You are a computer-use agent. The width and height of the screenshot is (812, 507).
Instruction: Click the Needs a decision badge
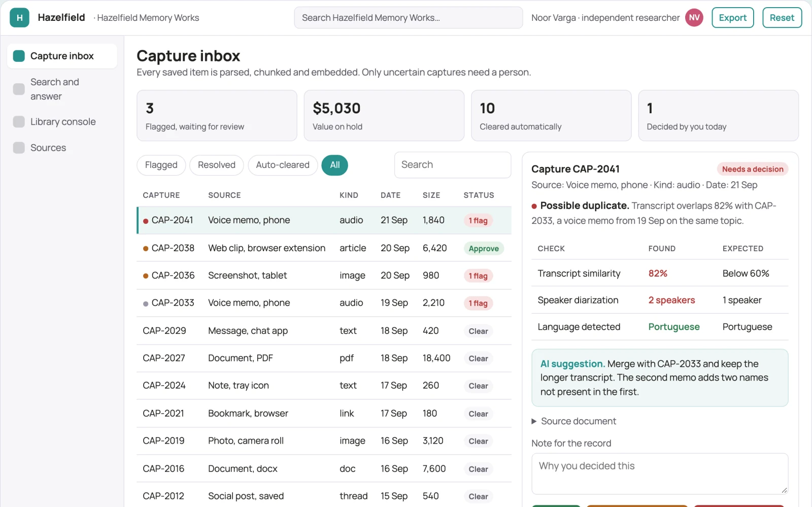[x=753, y=169]
